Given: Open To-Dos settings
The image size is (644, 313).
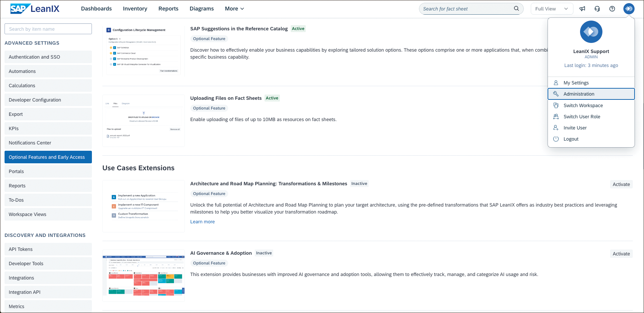Looking at the screenshot, I should tap(48, 200).
